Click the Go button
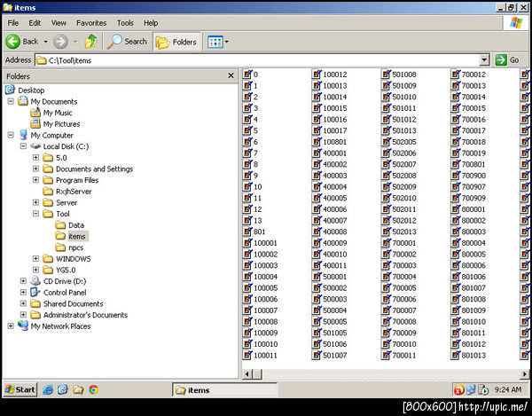 [x=507, y=60]
